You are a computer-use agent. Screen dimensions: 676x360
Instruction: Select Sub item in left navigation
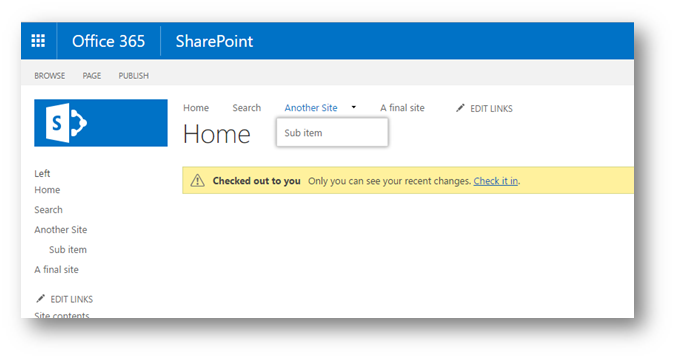point(68,250)
